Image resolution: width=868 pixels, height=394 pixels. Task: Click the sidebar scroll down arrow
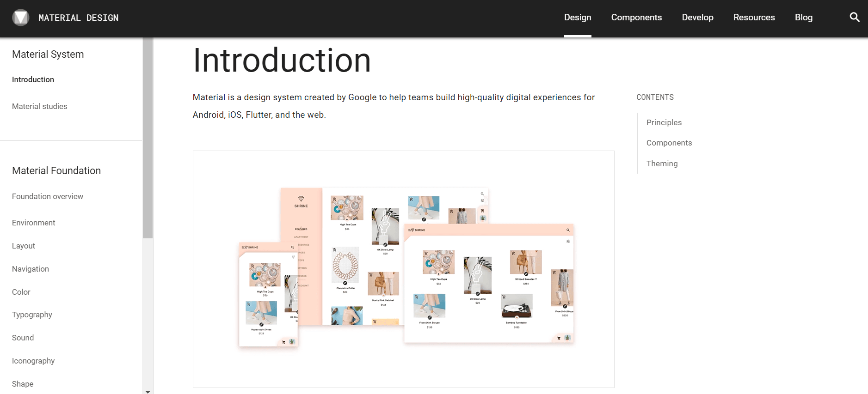148,391
